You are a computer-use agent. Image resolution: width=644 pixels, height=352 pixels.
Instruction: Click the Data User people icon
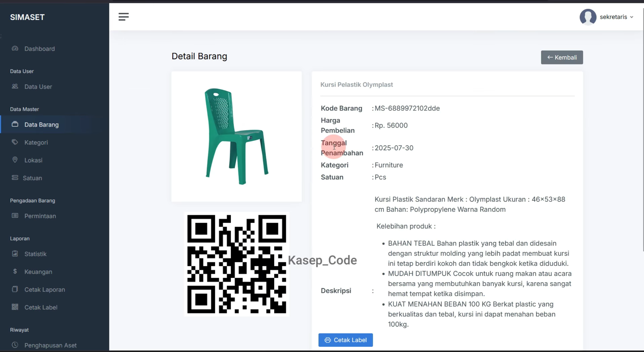(15, 86)
